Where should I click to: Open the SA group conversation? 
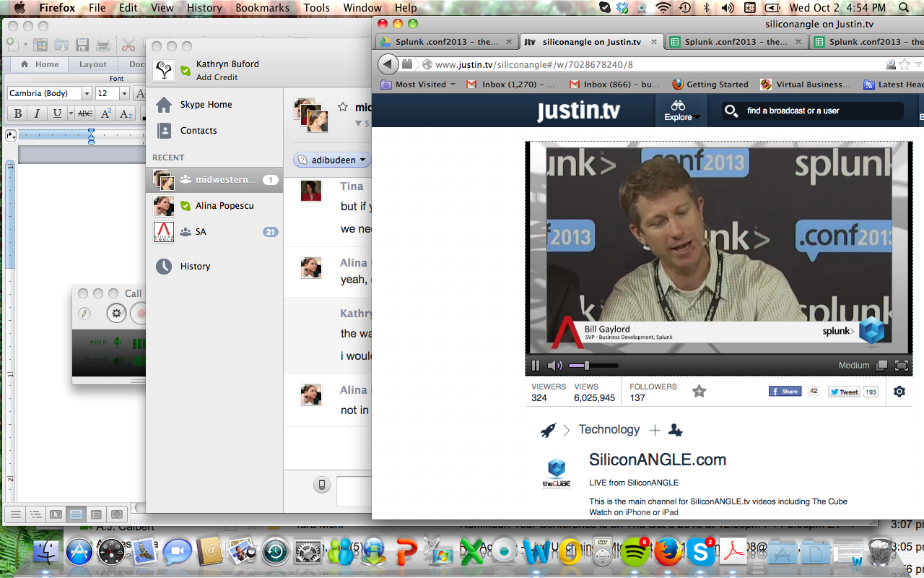point(214,232)
